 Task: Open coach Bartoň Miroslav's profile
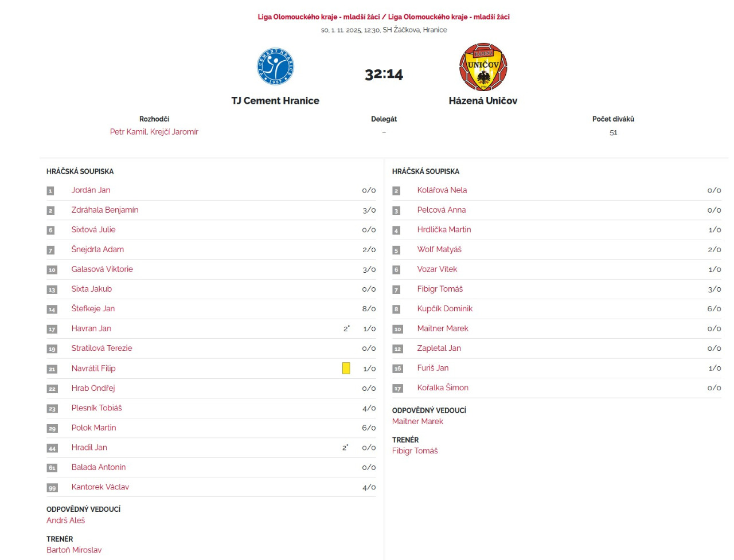pos(74,550)
